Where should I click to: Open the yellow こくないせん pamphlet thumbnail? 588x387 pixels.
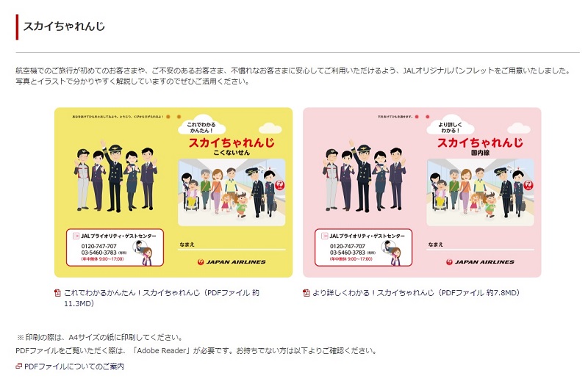pos(173,192)
